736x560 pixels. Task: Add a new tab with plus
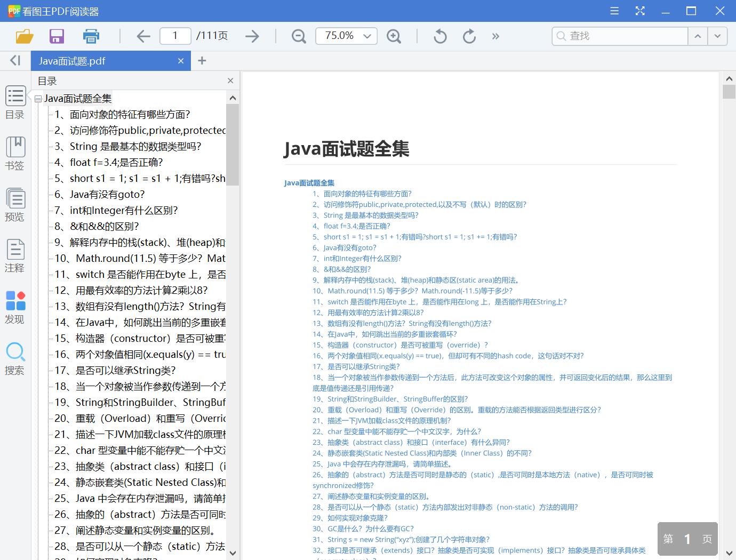(x=202, y=61)
